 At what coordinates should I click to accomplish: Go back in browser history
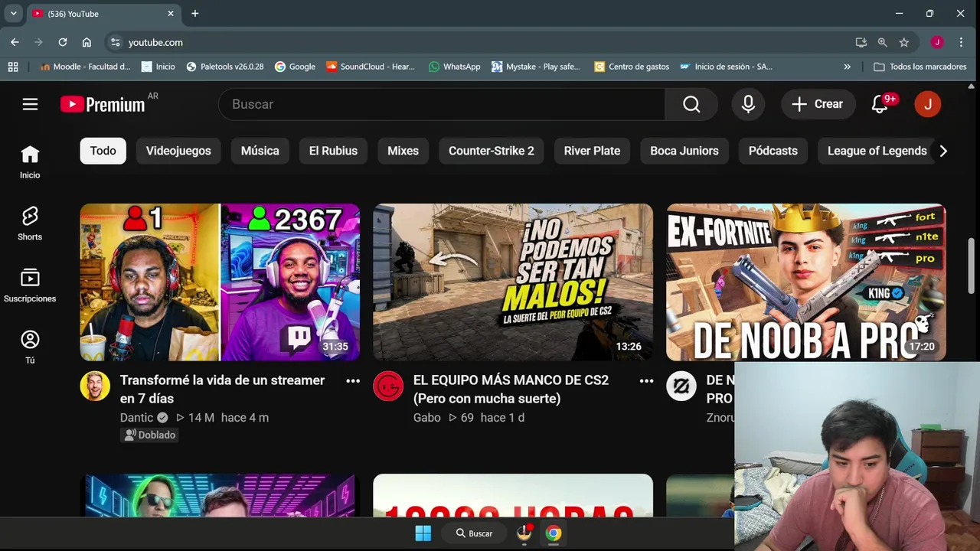[15, 42]
